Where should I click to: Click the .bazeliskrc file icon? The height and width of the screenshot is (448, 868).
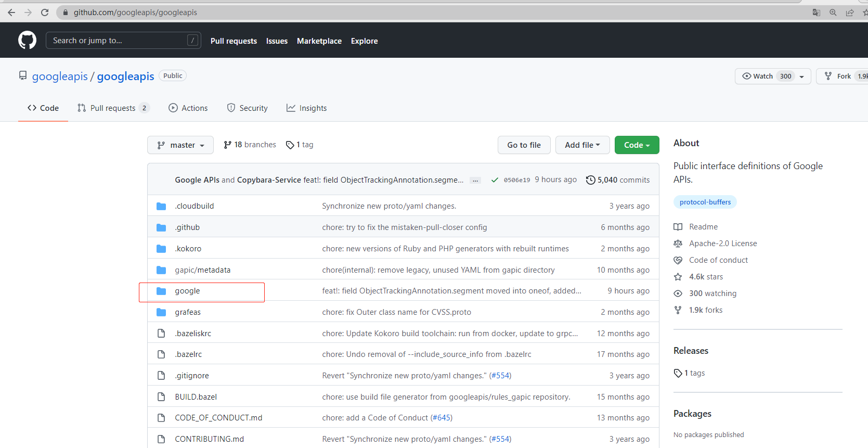click(161, 334)
